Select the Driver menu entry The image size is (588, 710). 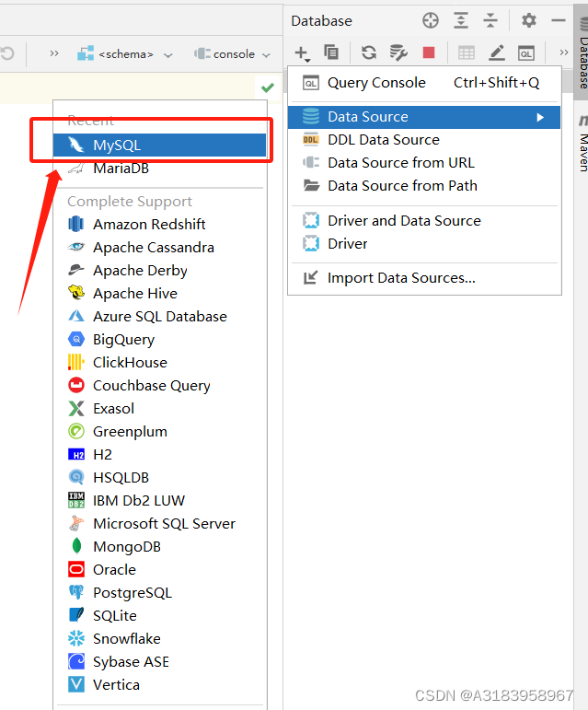424,244
